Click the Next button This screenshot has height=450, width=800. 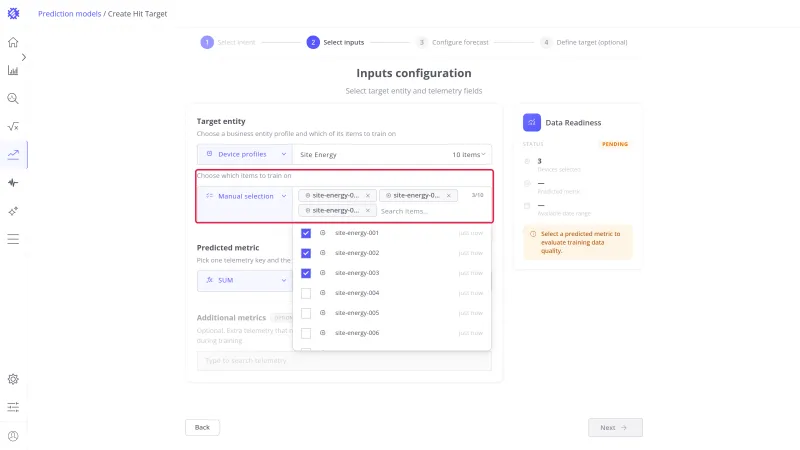[x=615, y=428]
